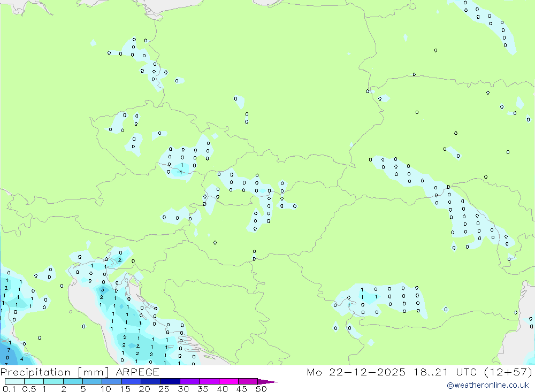Click the '9' precipitation value on map
Viewport: 535px width, 392px height.
[x=7, y=358]
